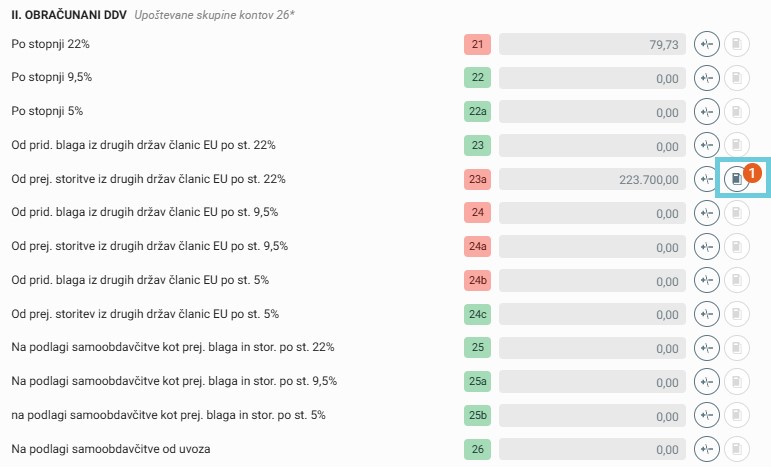Click the amount field for row 26
Viewport: 771px width, 467px height.
[x=592, y=449]
